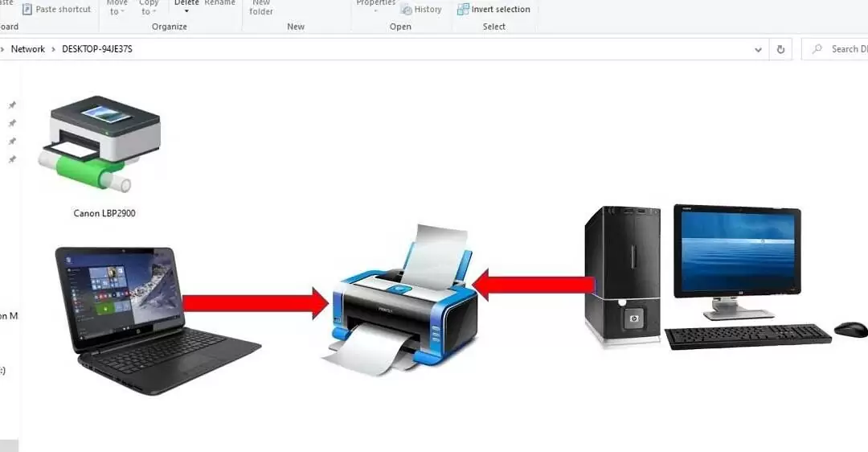
Task: Click the bottom pin icon in sidebar
Action: pos(12,159)
